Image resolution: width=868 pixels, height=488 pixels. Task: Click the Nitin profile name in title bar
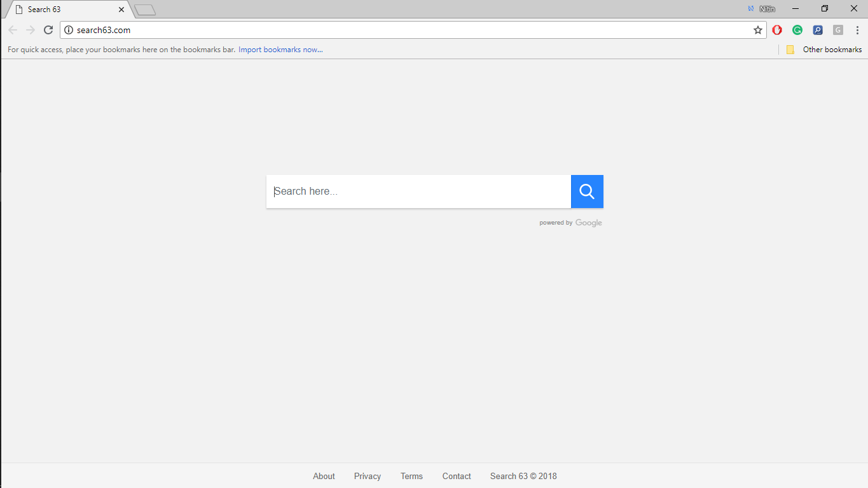(x=767, y=8)
